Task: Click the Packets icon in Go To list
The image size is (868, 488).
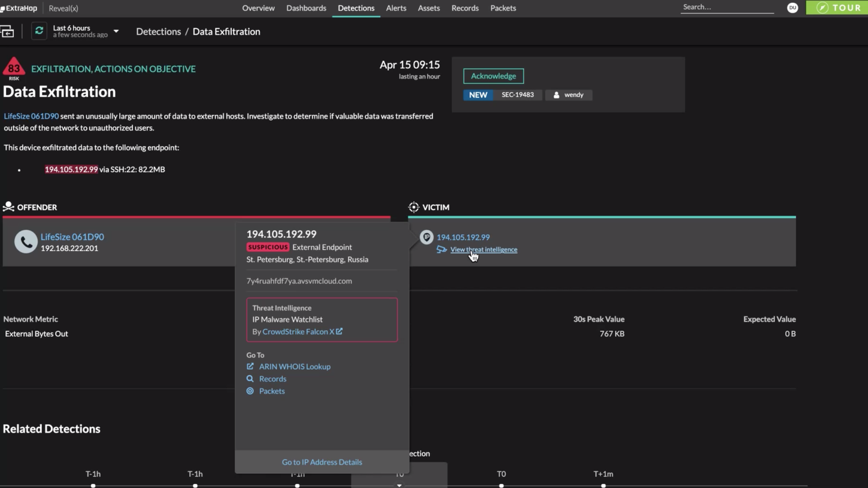Action: click(x=250, y=391)
